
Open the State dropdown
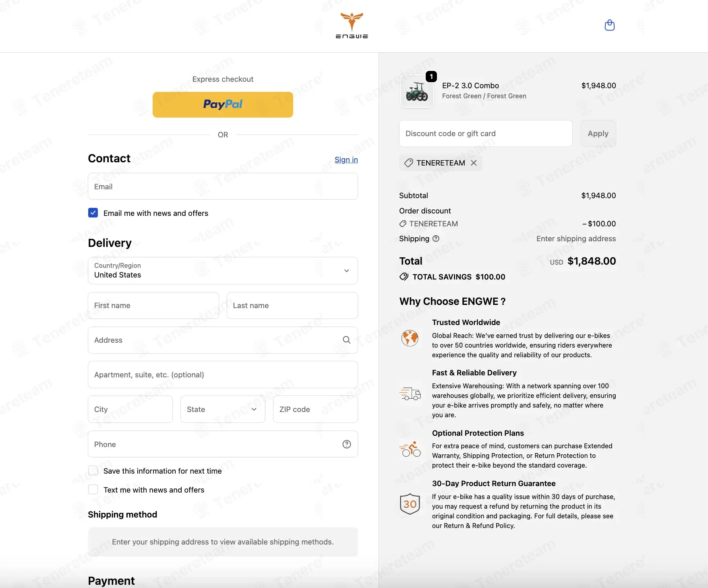tap(223, 409)
